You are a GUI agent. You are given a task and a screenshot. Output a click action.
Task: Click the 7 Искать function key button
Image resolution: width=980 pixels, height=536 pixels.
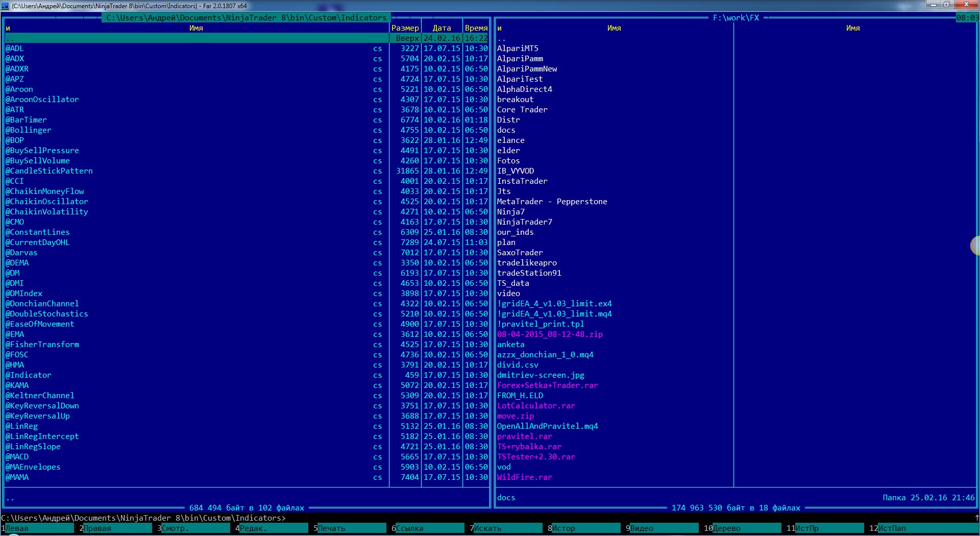click(x=506, y=528)
